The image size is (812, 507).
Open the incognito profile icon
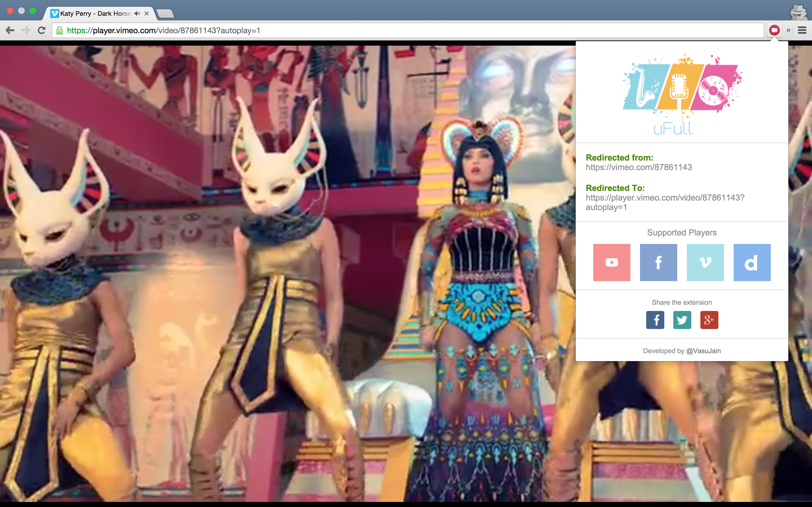pos(798,12)
